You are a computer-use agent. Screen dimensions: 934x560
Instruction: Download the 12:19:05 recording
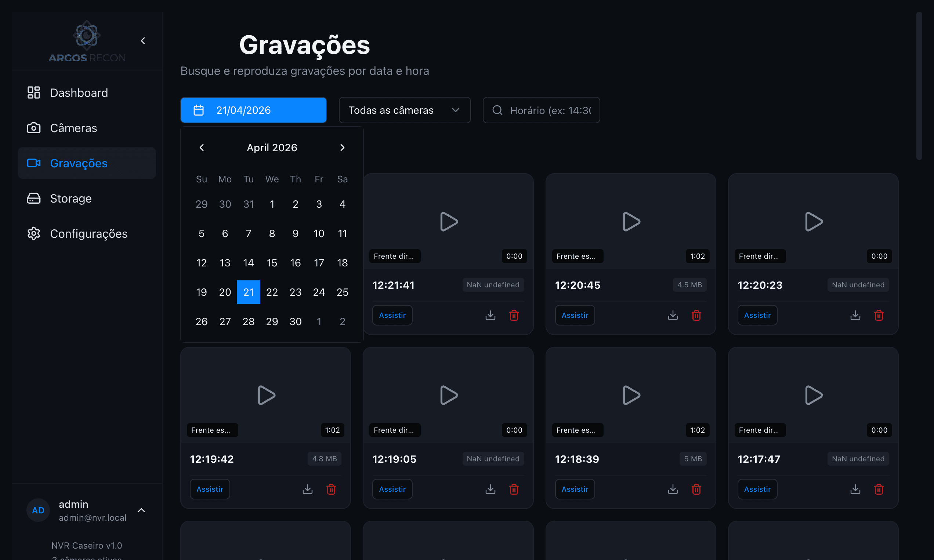pos(490,489)
